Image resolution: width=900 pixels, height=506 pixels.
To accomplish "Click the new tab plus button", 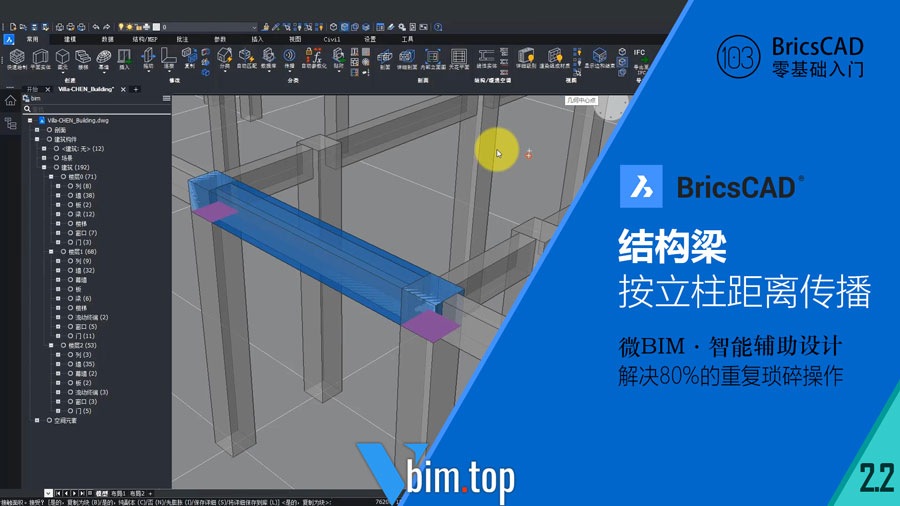I will (x=136, y=89).
